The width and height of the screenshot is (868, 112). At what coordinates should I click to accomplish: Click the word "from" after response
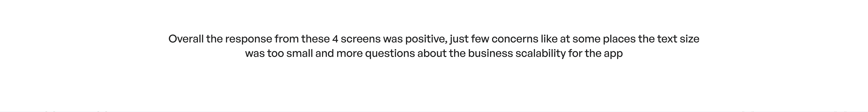286,39
